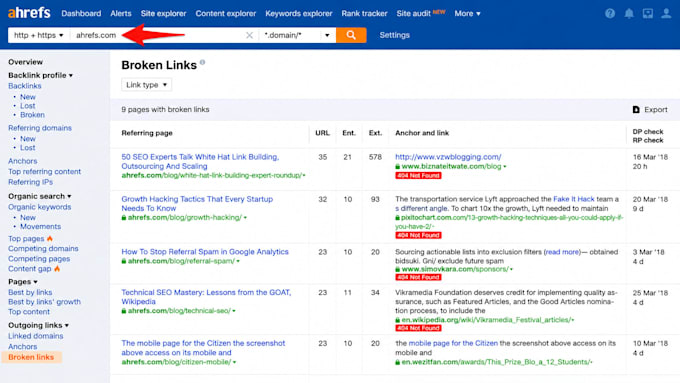Open Referring IPs in the sidebar
Image resolution: width=680 pixels, height=383 pixels.
(x=30, y=182)
